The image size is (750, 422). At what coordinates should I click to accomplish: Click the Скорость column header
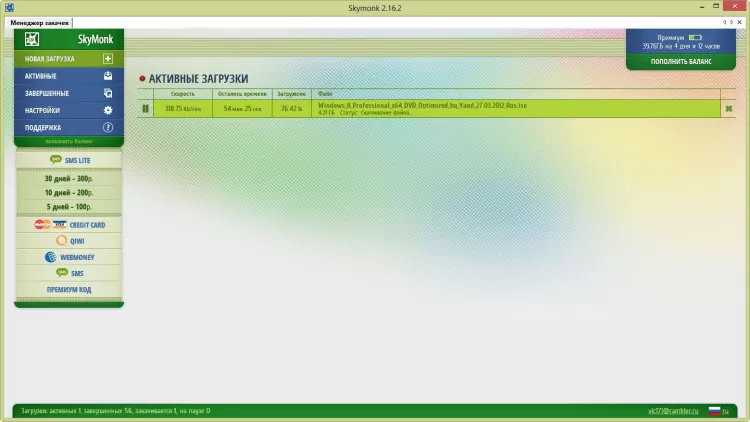pyautogui.click(x=183, y=94)
